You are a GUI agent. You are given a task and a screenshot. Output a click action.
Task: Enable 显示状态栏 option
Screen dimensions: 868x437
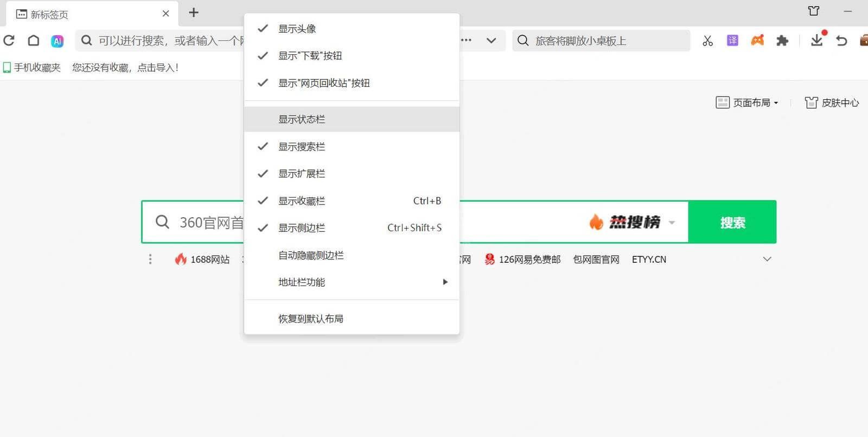click(352, 119)
